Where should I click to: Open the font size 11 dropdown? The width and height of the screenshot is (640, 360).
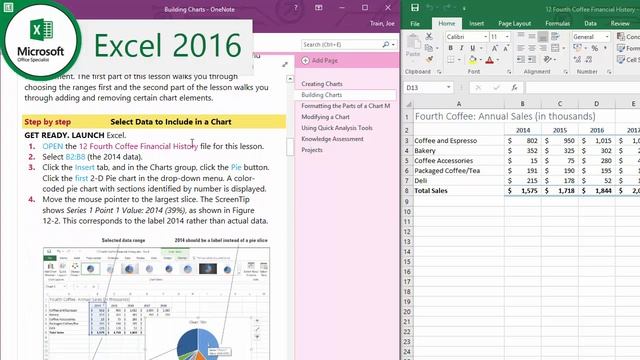[x=507, y=37]
